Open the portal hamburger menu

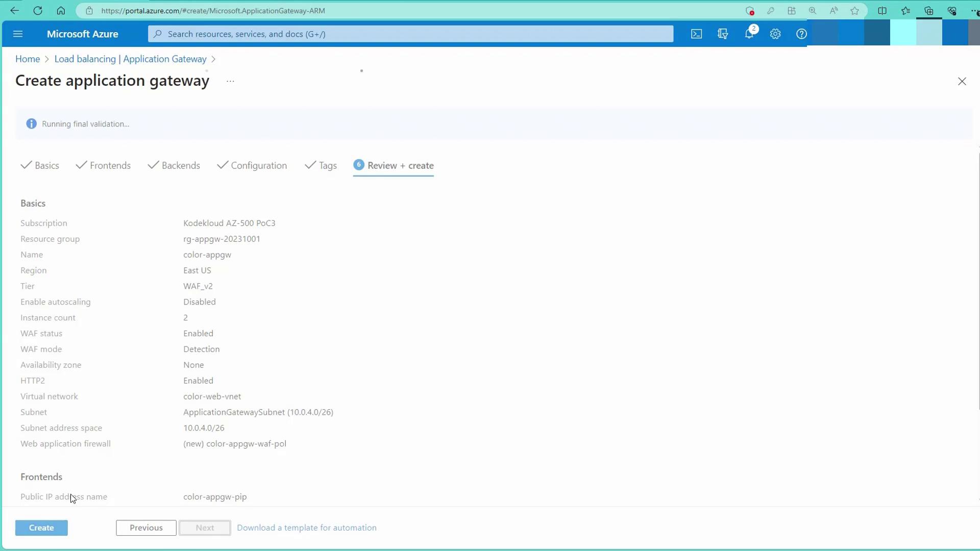coord(18,34)
